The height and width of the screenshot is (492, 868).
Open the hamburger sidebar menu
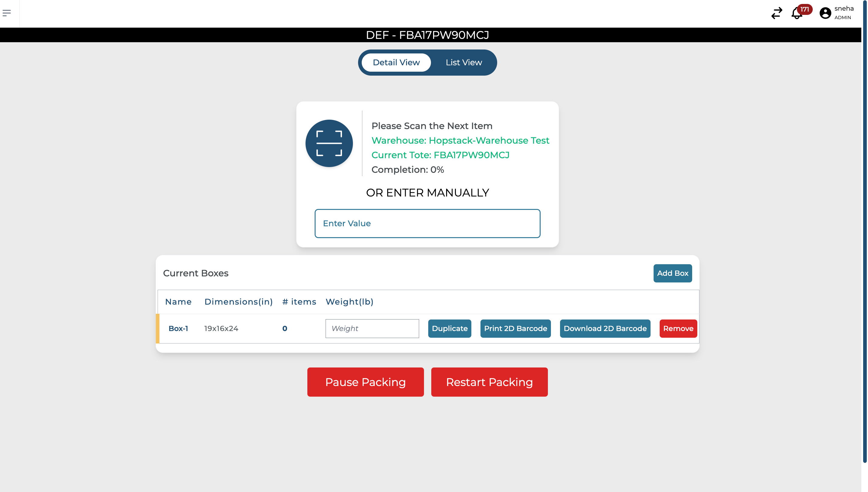click(x=7, y=13)
